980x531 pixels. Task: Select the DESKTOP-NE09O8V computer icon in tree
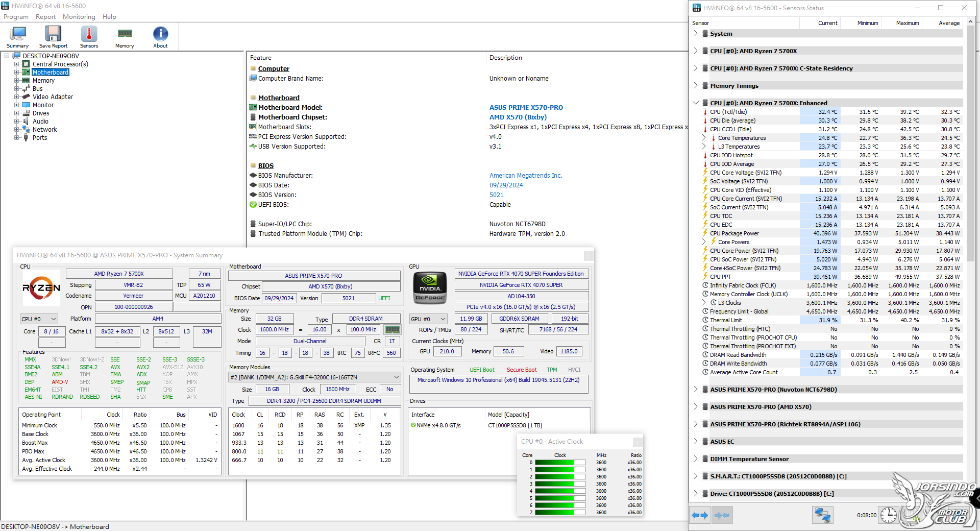pyautogui.click(x=16, y=56)
